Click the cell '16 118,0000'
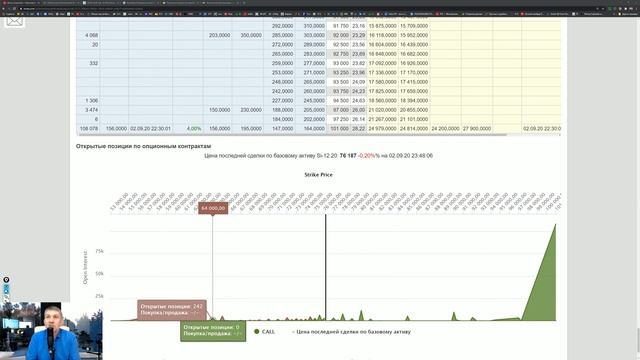 click(382, 35)
